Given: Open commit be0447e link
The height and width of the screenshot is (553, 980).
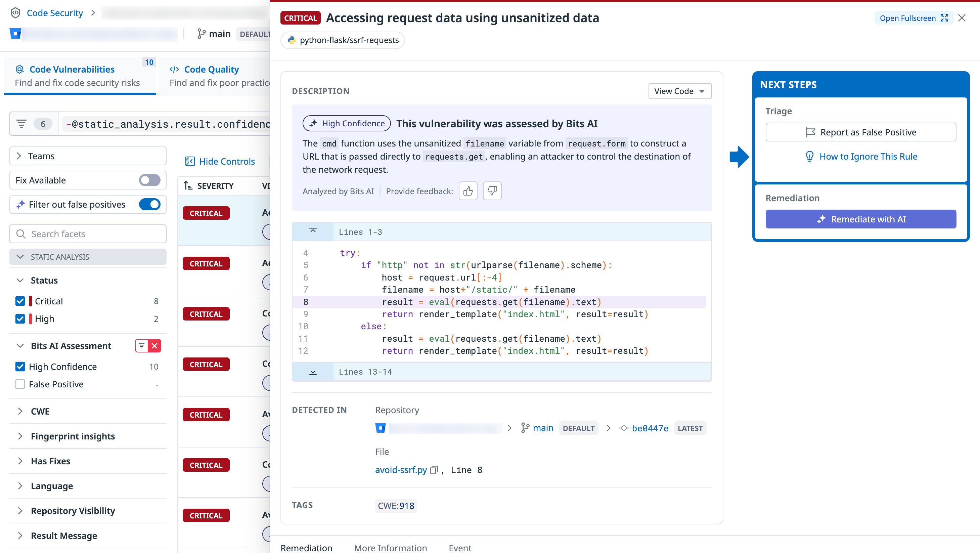Looking at the screenshot, I should point(650,428).
